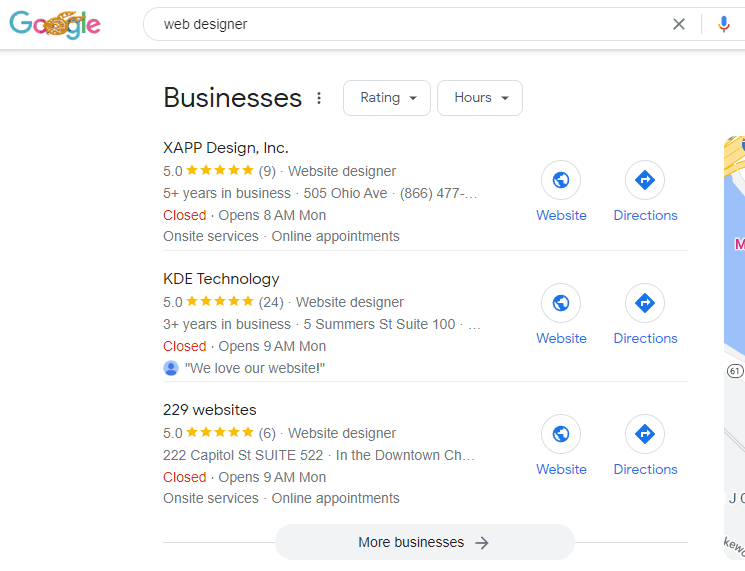
Task: Open 229 websites globe icon
Action: tap(561, 434)
